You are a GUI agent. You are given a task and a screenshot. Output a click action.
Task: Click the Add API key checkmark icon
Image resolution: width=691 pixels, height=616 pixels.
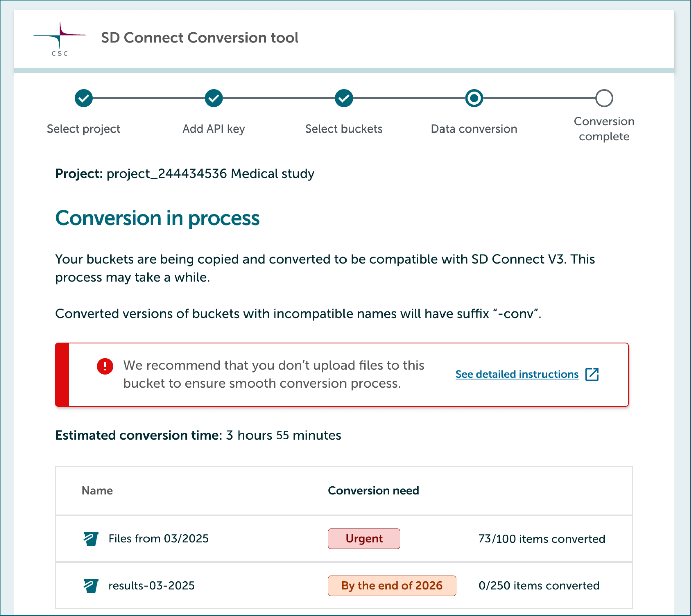tap(213, 98)
